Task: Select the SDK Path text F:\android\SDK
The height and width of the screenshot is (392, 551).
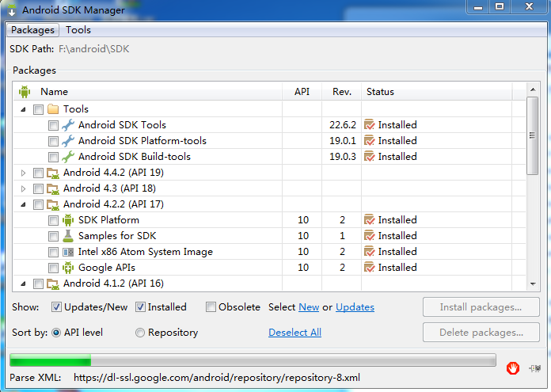Action: coord(94,49)
